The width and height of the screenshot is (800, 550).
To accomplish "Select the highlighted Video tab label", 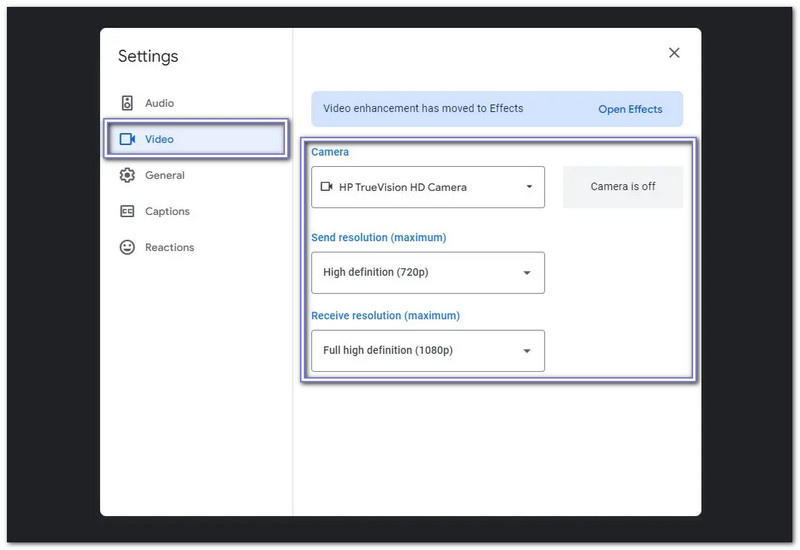I will 159,139.
